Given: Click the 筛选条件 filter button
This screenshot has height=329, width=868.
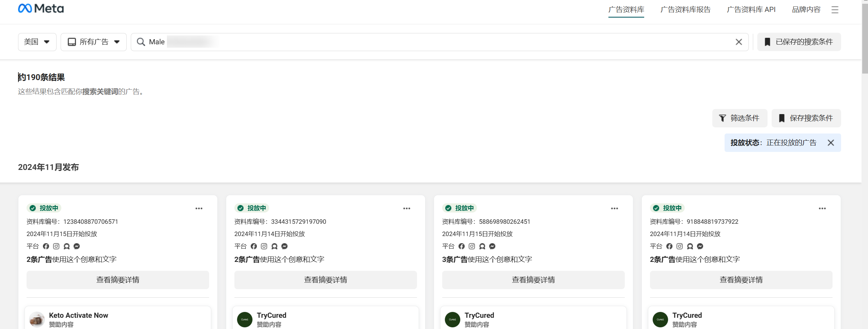Looking at the screenshot, I should point(740,118).
